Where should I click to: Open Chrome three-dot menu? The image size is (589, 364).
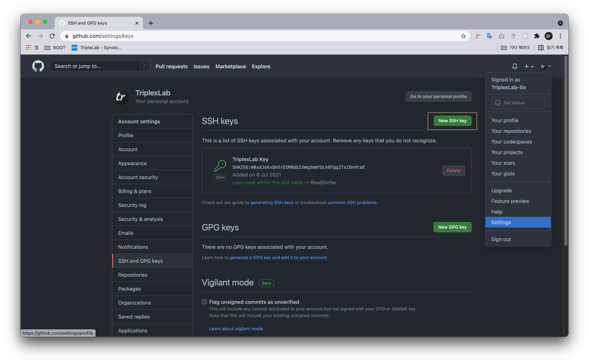pyautogui.click(x=560, y=36)
